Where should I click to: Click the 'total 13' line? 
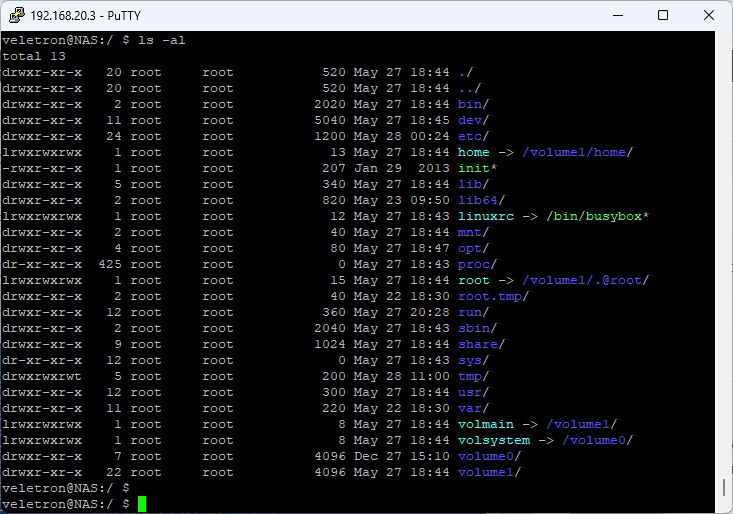(x=34, y=56)
